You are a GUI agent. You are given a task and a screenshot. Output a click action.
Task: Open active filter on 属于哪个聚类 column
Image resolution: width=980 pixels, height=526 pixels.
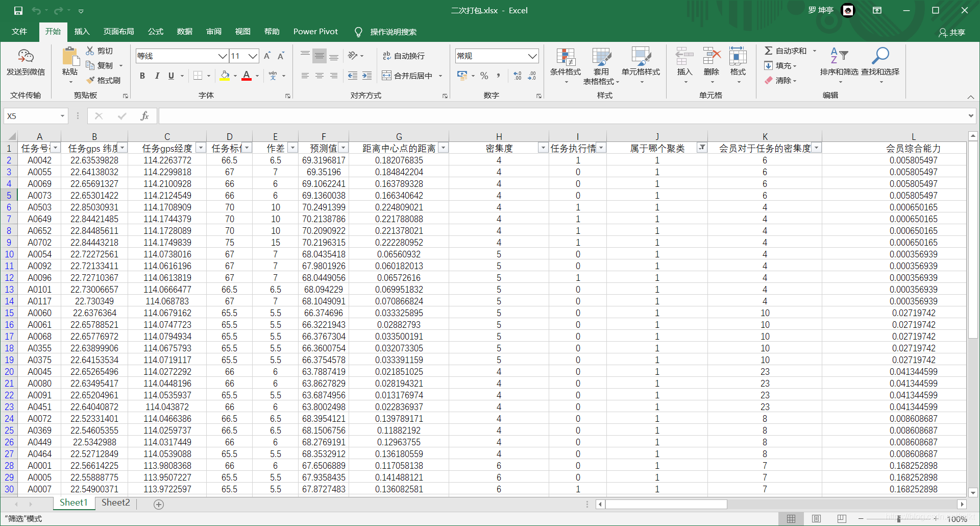pos(702,148)
